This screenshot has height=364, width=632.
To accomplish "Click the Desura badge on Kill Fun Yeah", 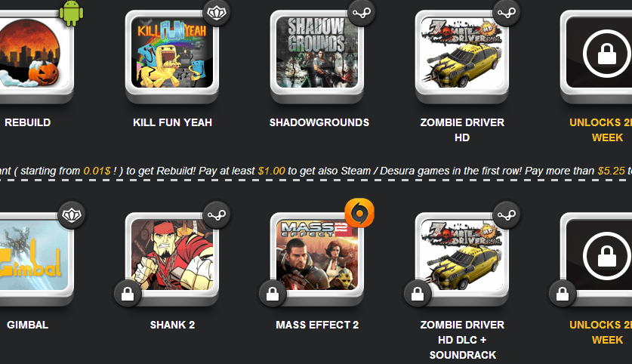I will [217, 13].
